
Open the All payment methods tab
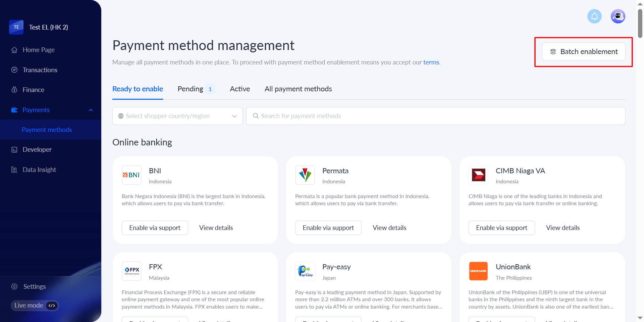pyautogui.click(x=298, y=89)
